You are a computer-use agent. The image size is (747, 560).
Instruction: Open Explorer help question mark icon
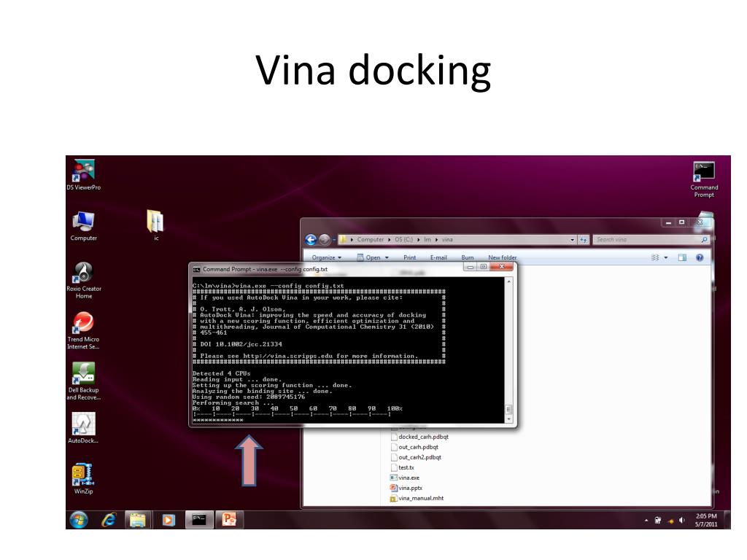(x=700, y=257)
